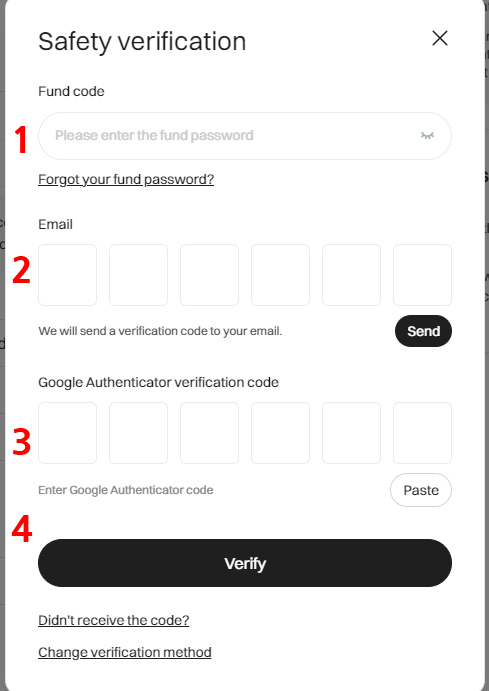Close the Safety verification dialog

[440, 38]
